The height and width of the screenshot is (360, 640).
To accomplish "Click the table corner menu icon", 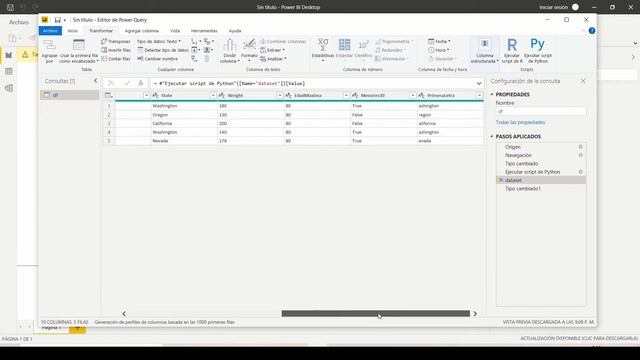I will coord(109,96).
